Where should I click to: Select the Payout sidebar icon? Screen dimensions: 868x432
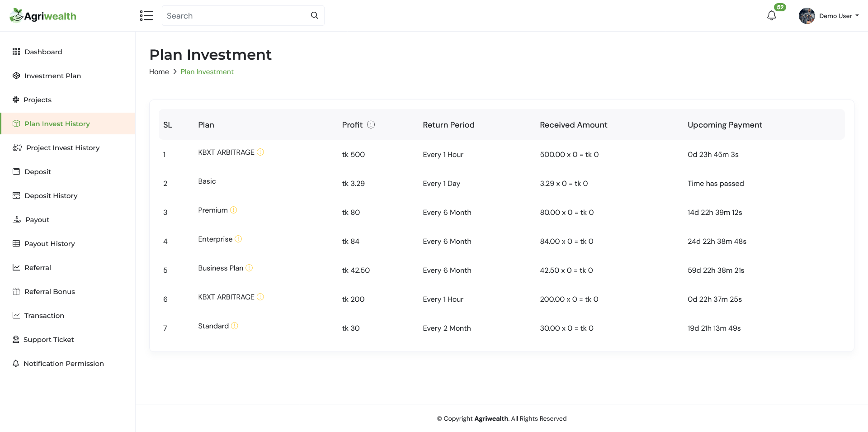(16, 219)
